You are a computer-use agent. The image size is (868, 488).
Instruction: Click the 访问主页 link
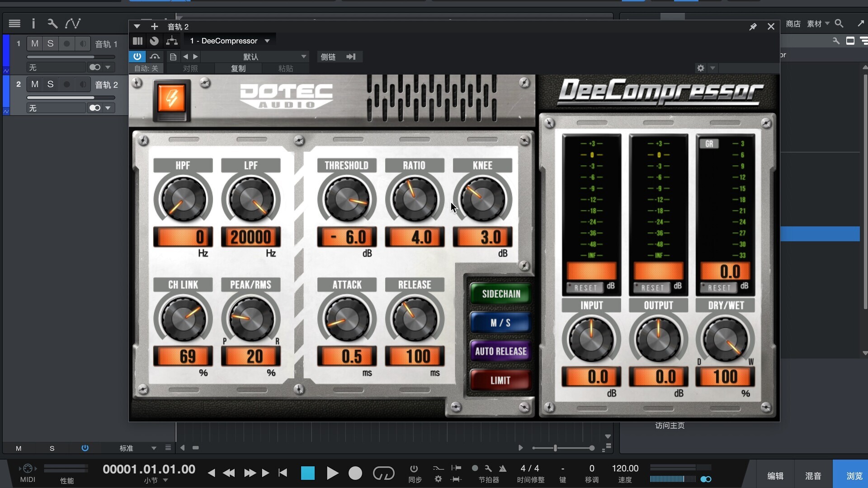point(670,426)
